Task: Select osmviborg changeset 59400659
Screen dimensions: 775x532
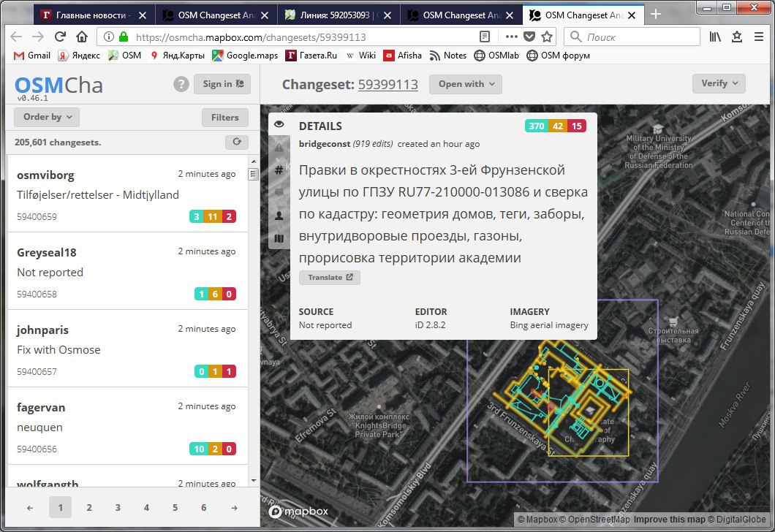Action: tap(127, 194)
